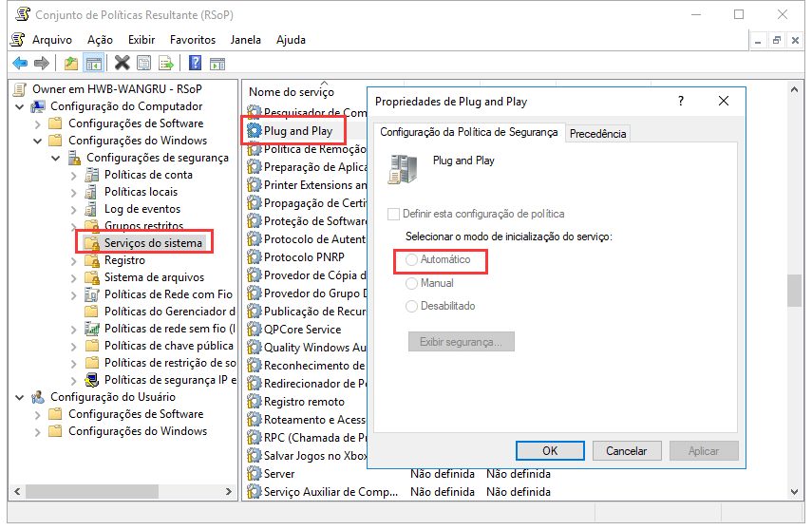Collapse Configuração do Computador node

(x=20, y=106)
